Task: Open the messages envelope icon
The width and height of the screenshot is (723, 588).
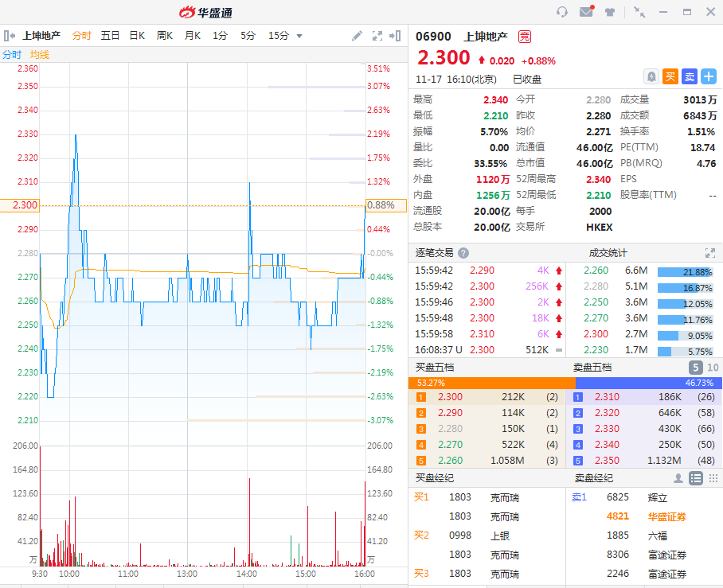Action: [587, 11]
